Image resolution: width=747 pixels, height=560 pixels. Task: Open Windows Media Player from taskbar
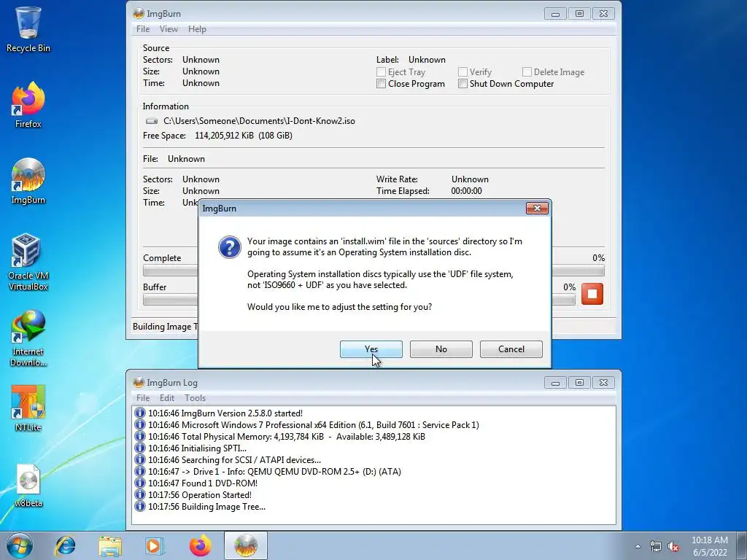click(x=154, y=545)
